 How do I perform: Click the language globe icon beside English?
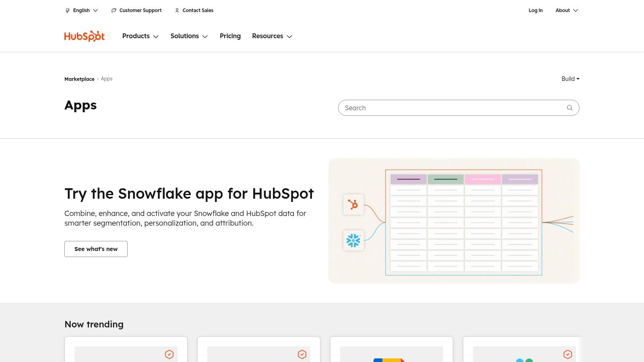pos(67,10)
